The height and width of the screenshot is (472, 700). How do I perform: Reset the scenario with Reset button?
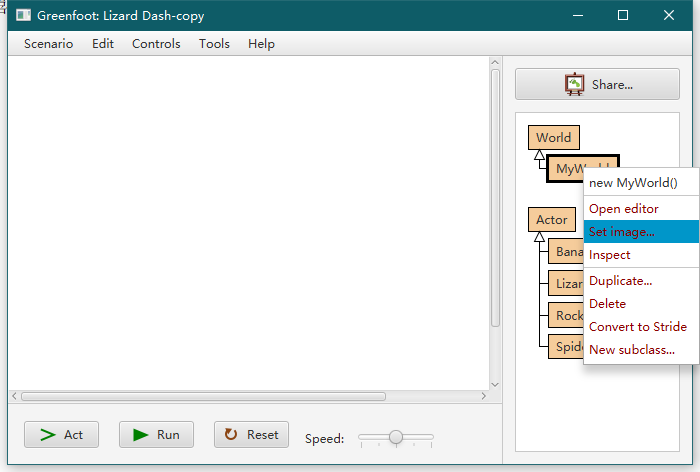coord(251,434)
